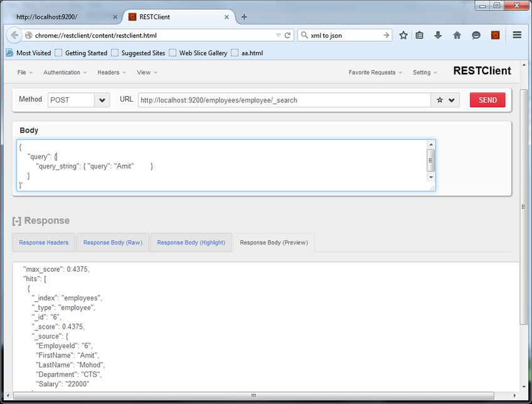Click RESTClient toolbar extension icon

coord(496,35)
